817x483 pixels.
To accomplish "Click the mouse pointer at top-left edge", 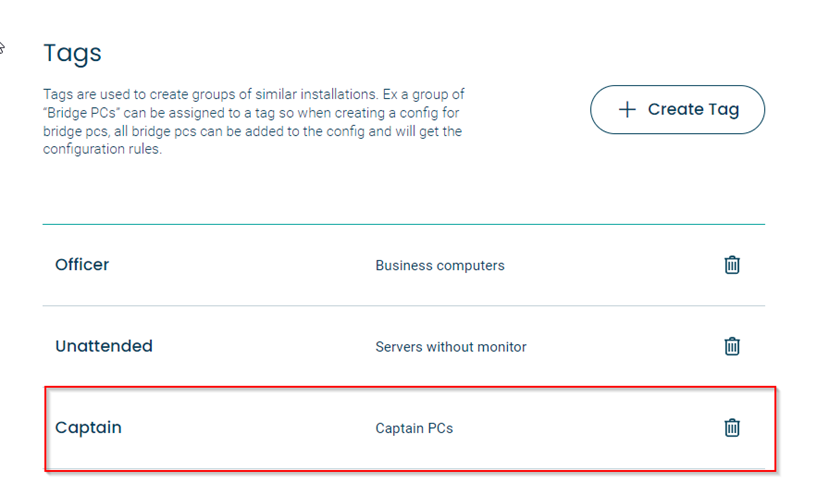I will tap(2, 48).
